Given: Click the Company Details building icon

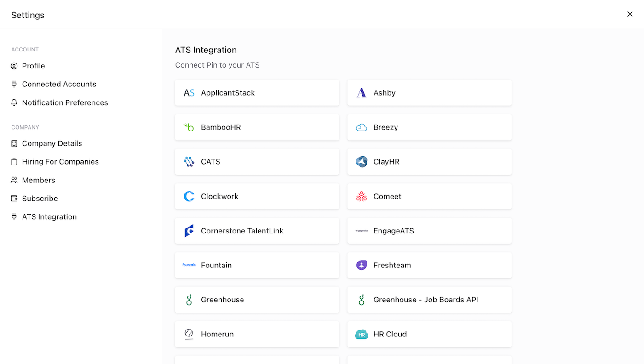Looking at the screenshot, I should pos(14,144).
